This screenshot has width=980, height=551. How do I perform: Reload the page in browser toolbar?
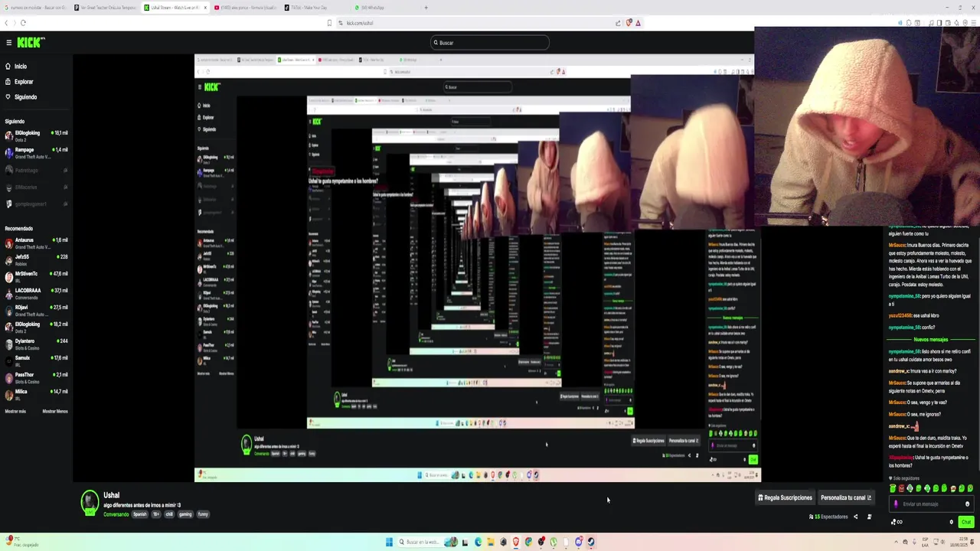[24, 23]
